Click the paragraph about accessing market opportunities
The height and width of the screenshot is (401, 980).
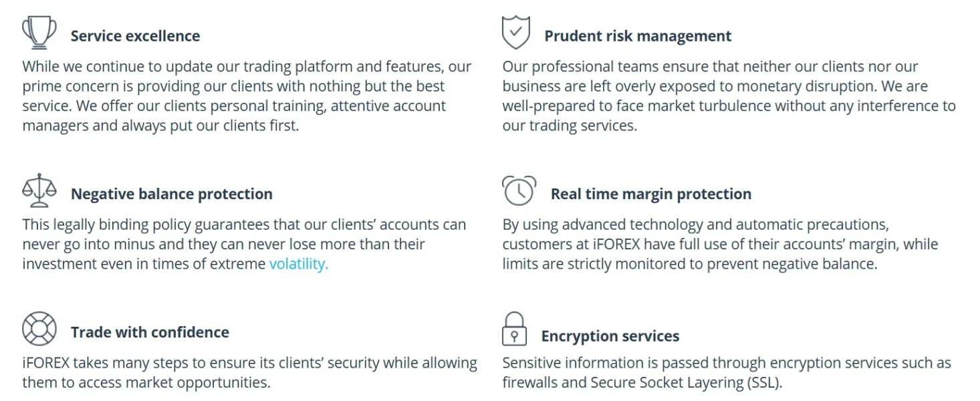click(x=249, y=373)
